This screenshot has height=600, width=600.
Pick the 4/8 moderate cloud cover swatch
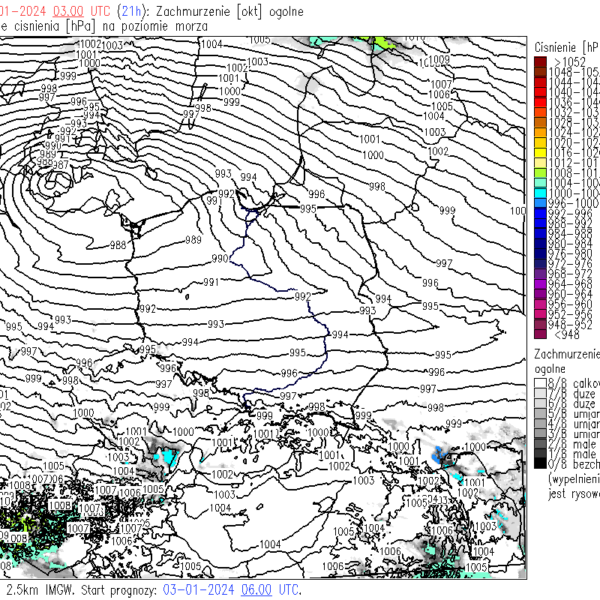pos(540,424)
